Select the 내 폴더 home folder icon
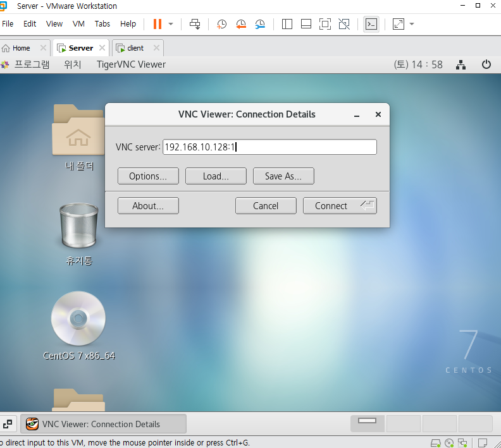Screen dimensions: 501x448 click(x=78, y=138)
